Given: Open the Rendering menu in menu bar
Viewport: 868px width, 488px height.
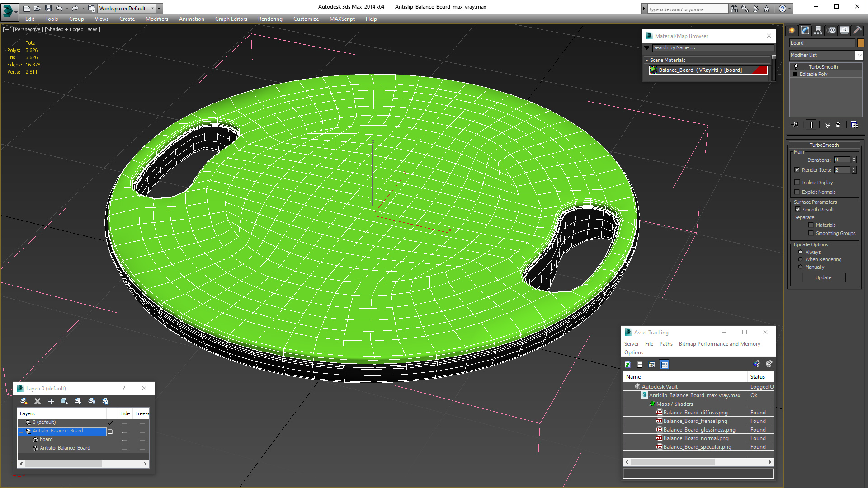Looking at the screenshot, I should pyautogui.click(x=270, y=19).
